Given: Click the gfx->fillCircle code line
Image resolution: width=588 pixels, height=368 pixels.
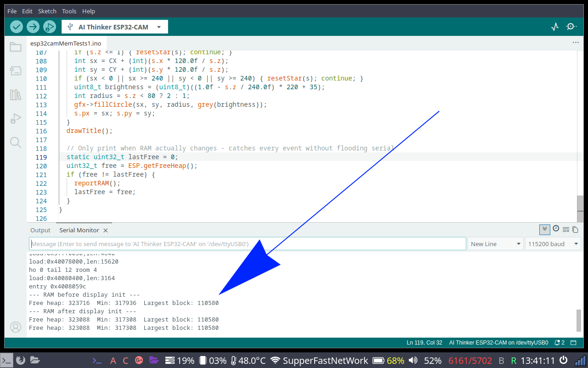Looking at the screenshot, I should [170, 104].
